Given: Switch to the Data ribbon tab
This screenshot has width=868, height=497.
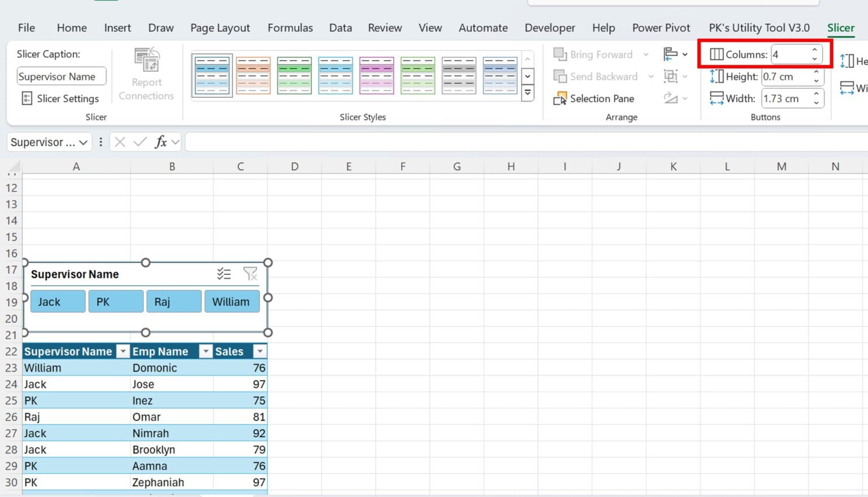Looking at the screenshot, I should click(340, 27).
